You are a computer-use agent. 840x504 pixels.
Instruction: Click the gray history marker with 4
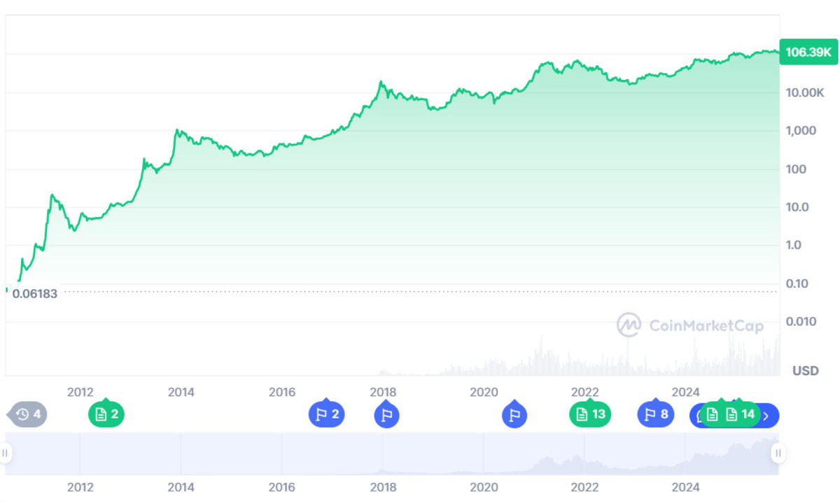point(29,414)
